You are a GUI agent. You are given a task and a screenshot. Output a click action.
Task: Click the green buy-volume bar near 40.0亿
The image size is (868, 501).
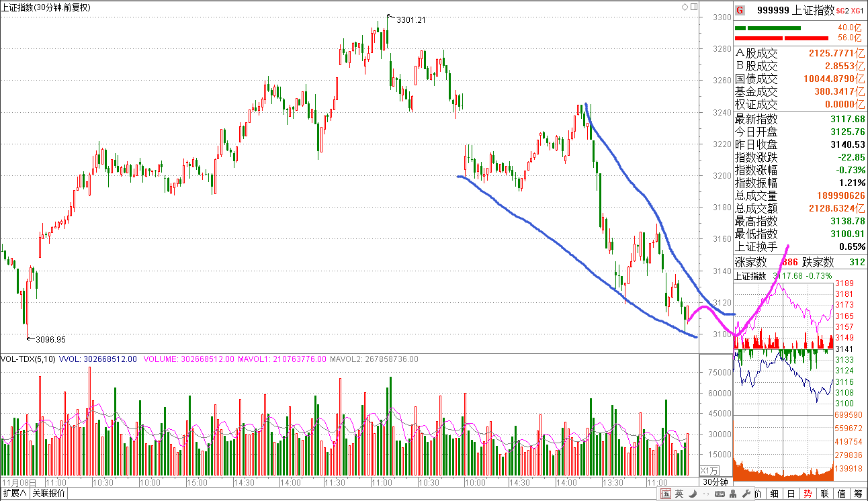(773, 28)
